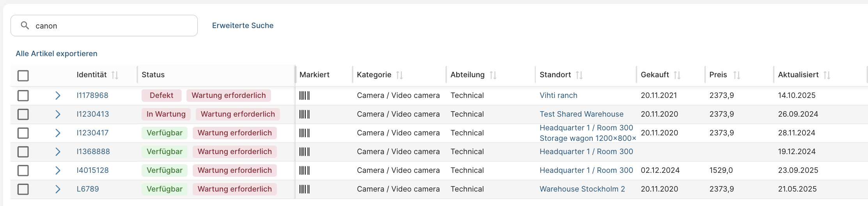Expand row details for I1178968

pos(58,96)
